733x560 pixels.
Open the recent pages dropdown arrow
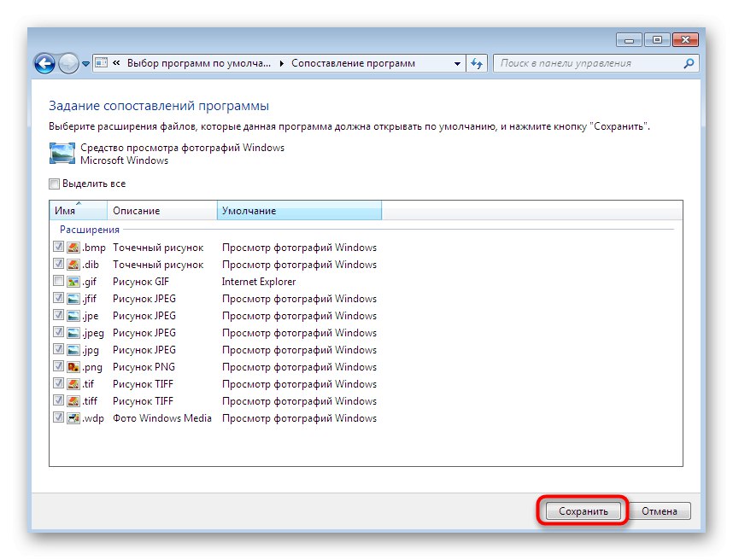(x=85, y=63)
